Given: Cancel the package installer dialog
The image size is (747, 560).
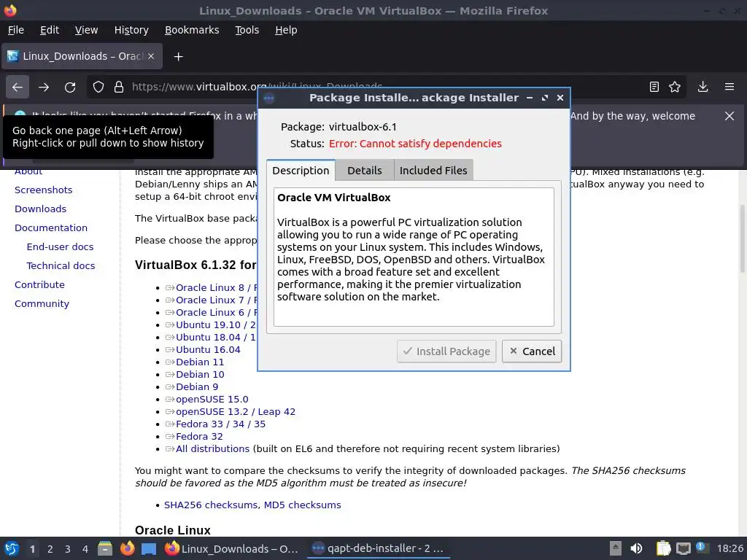Looking at the screenshot, I should (x=532, y=351).
